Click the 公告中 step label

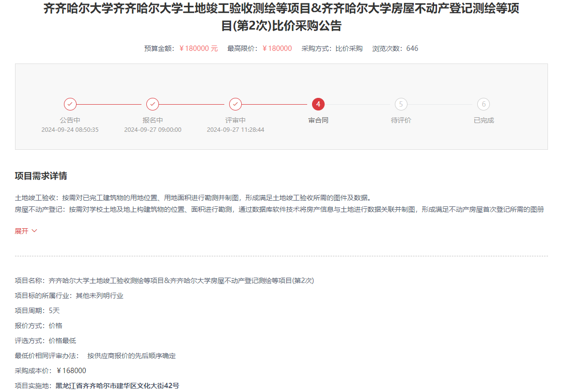click(x=70, y=120)
